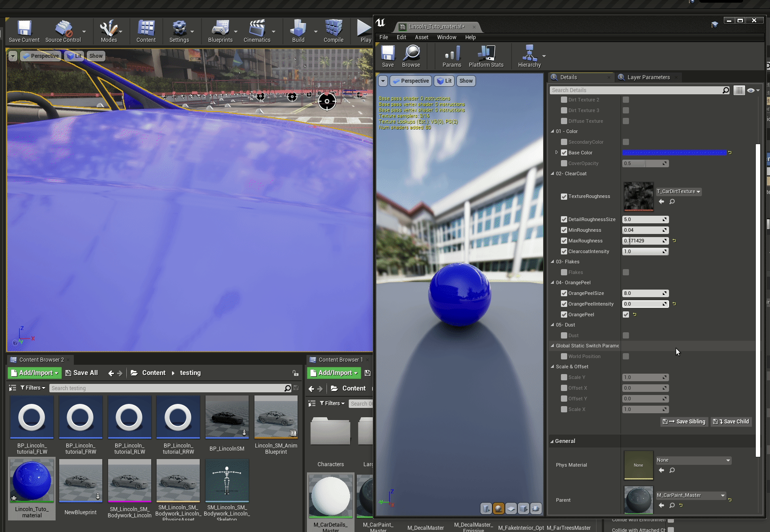Toggle the DetailRoughnessSize override checkbox
770x532 pixels.
tap(564, 219)
